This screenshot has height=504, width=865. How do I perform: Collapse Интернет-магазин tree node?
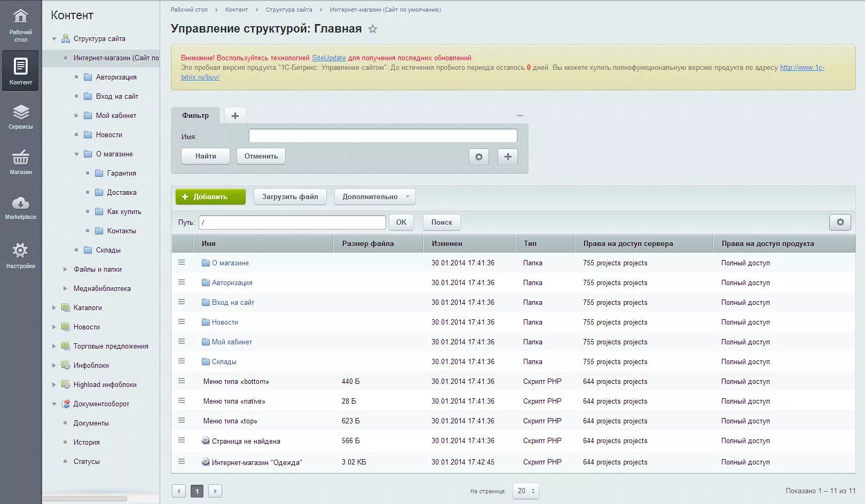65,58
